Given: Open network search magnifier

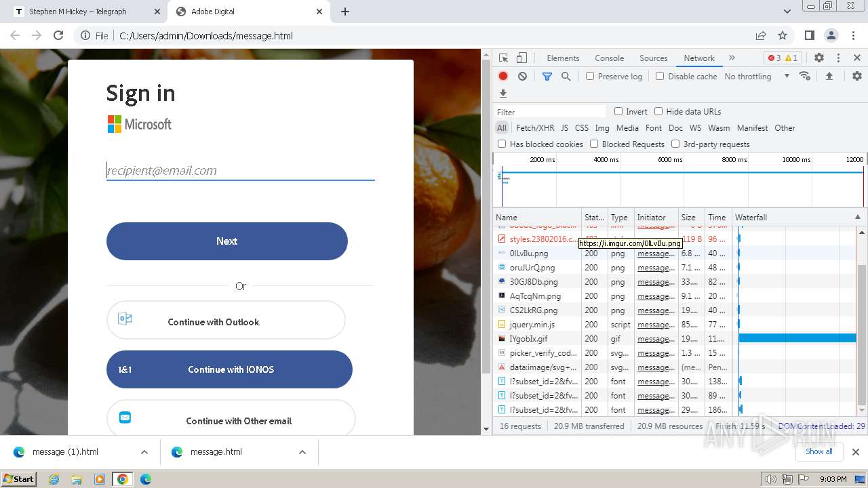Looking at the screenshot, I should (566, 77).
